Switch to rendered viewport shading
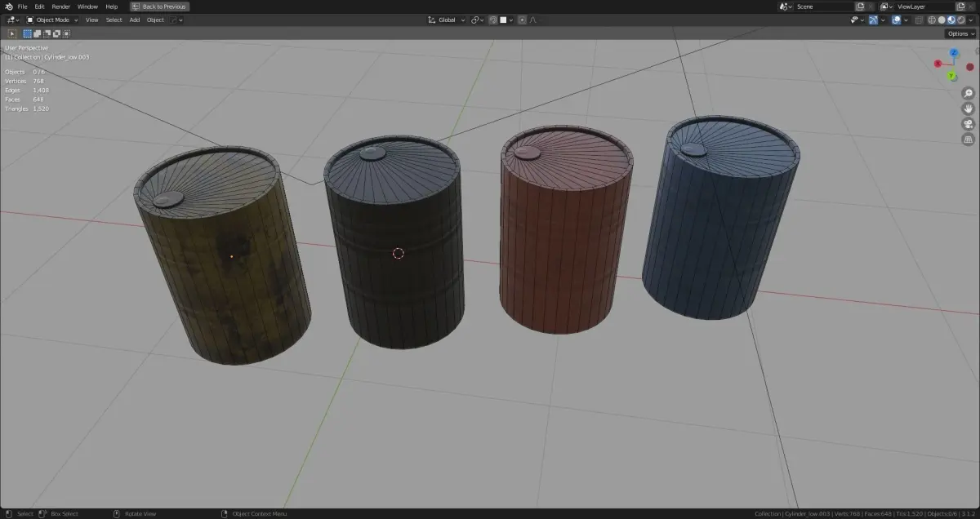Screen dimensions: 980x519 tap(961, 20)
